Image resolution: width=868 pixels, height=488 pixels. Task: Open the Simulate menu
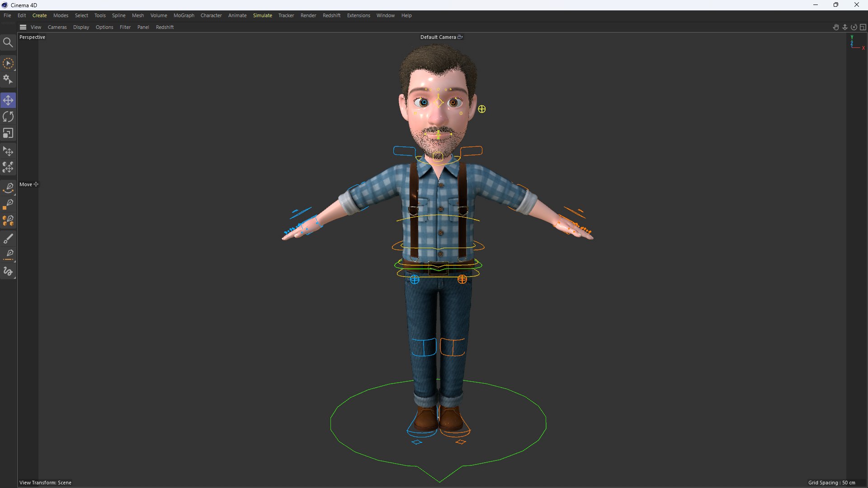[262, 15]
